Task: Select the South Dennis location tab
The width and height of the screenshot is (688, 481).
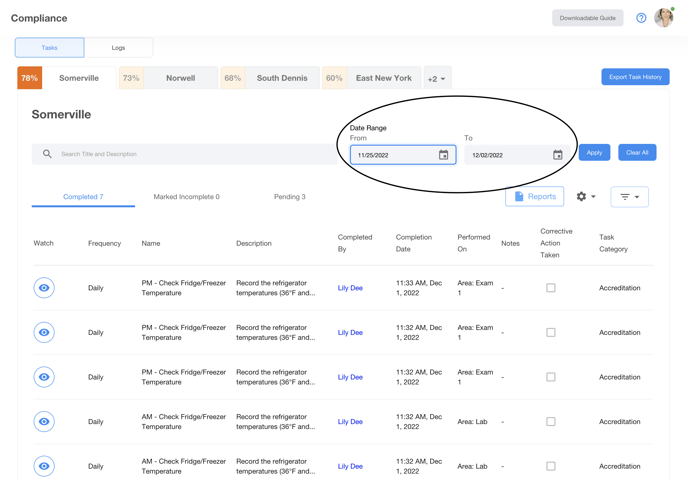Action: tap(282, 78)
